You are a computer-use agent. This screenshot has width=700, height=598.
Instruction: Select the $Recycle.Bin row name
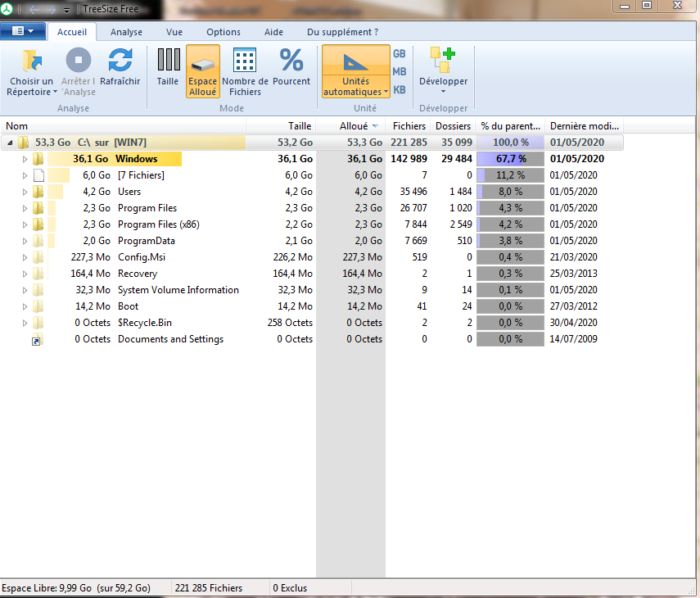tap(145, 323)
